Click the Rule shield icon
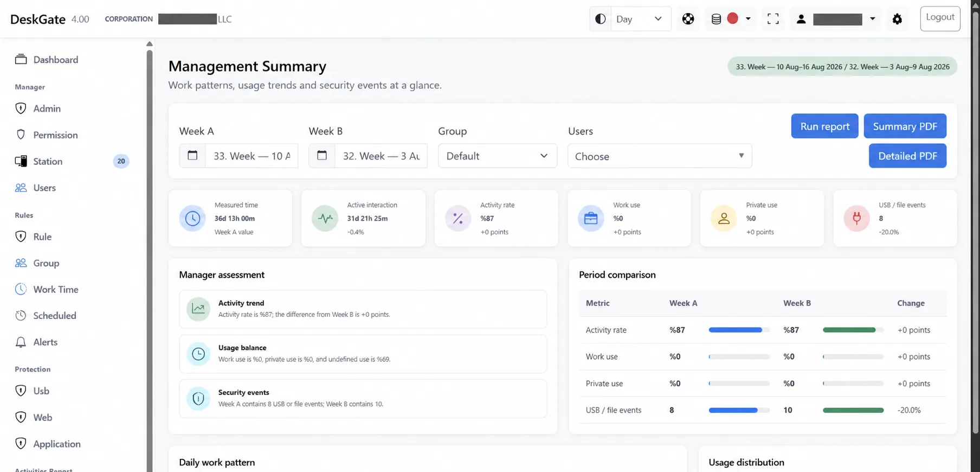Viewport: 980px width, 472px height. point(21,237)
